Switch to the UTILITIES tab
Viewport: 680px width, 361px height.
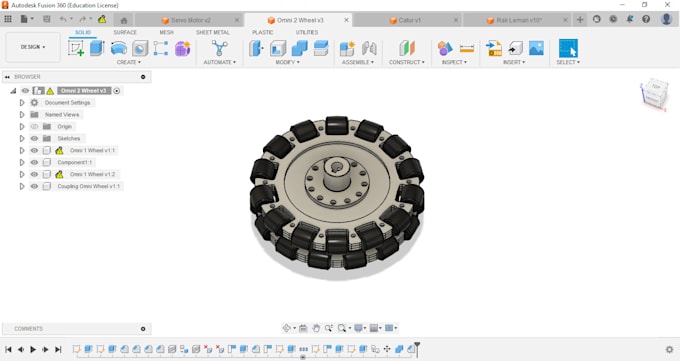[x=307, y=33]
